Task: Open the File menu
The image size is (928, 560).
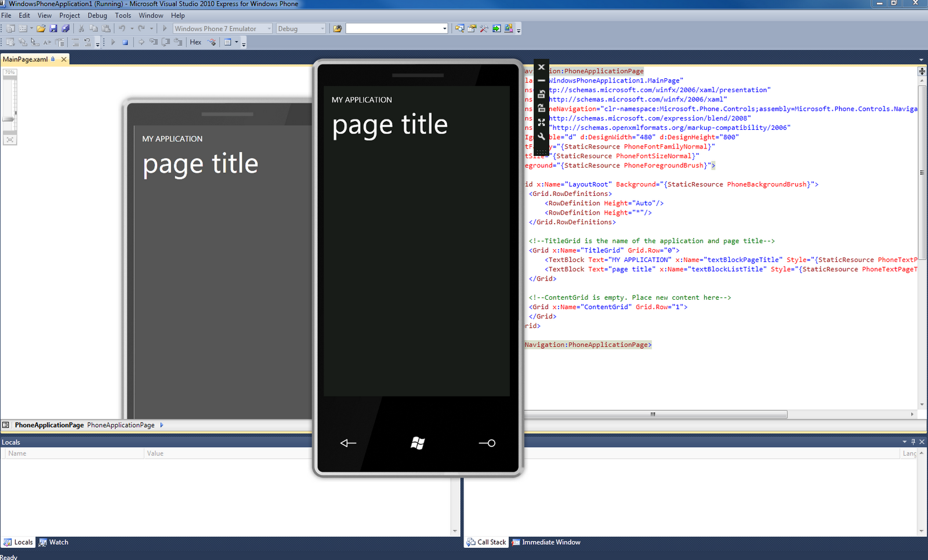Action: 6,16
